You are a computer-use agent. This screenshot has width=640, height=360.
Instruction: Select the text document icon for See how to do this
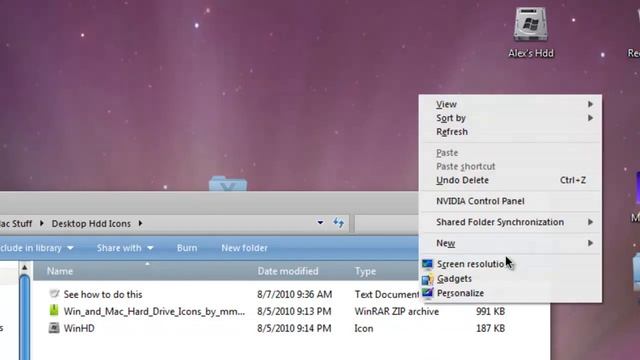[x=54, y=294]
